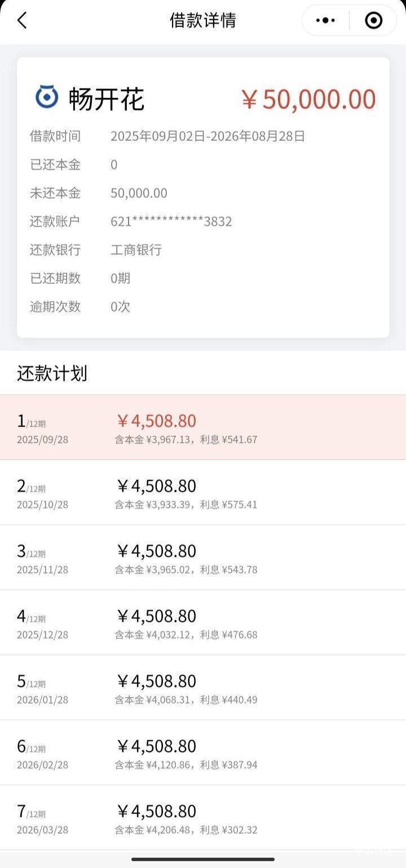Open installment 2 due 2025/10/28
The height and width of the screenshot is (868, 406).
(203, 493)
